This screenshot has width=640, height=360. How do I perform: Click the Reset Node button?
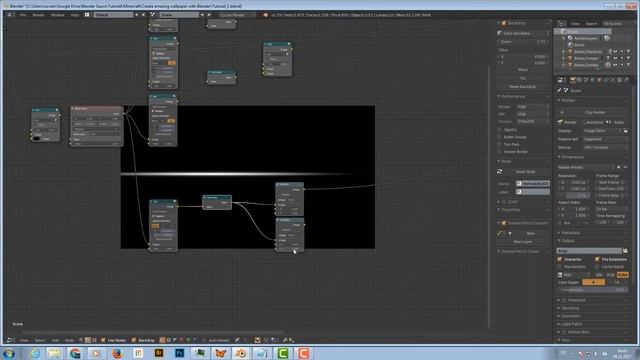526,172
